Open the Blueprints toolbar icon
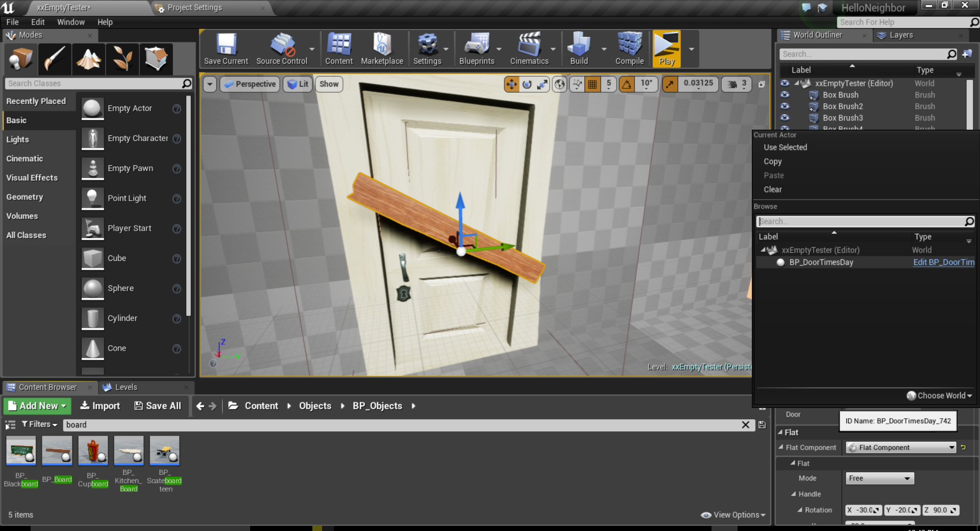 coord(477,49)
